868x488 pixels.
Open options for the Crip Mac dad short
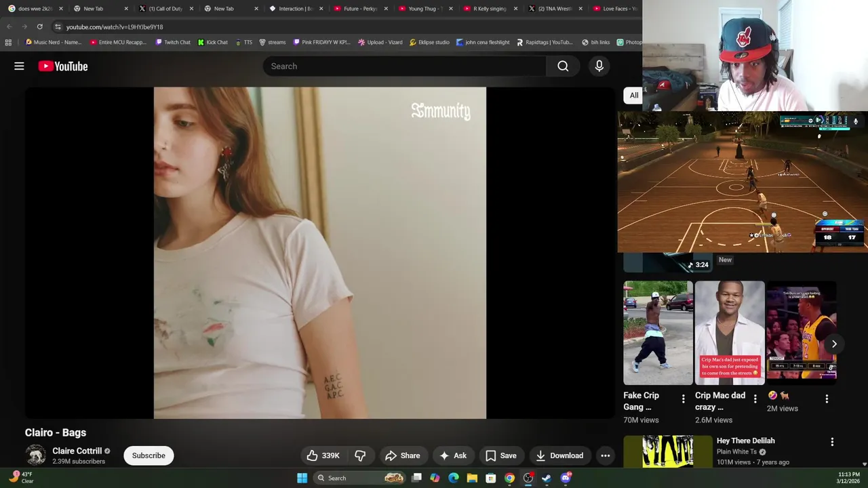click(x=755, y=399)
